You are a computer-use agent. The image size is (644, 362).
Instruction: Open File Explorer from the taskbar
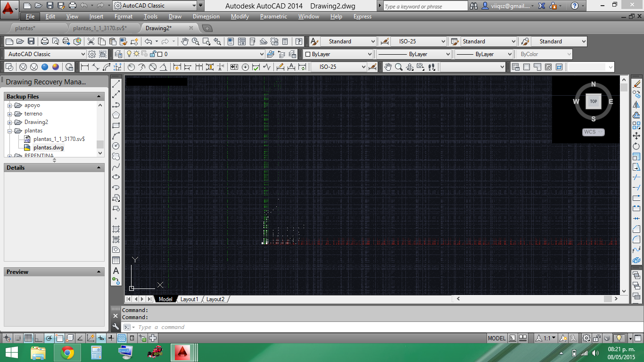coord(38,352)
